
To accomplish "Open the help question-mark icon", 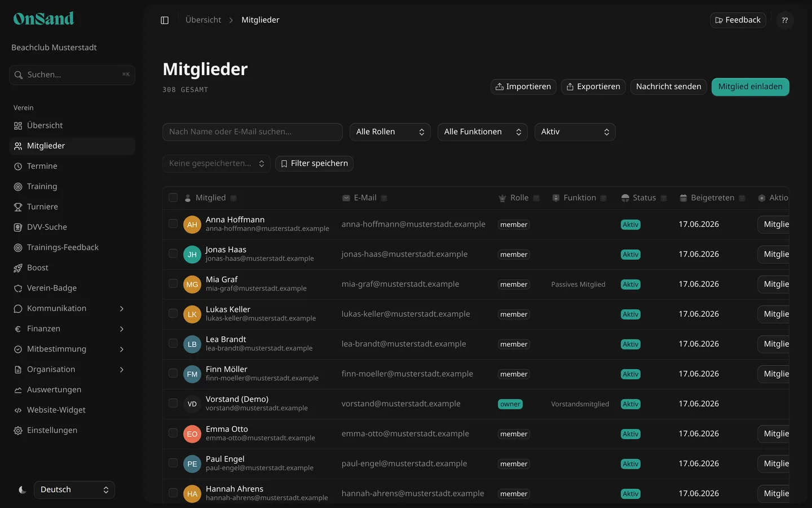I will coord(785,20).
